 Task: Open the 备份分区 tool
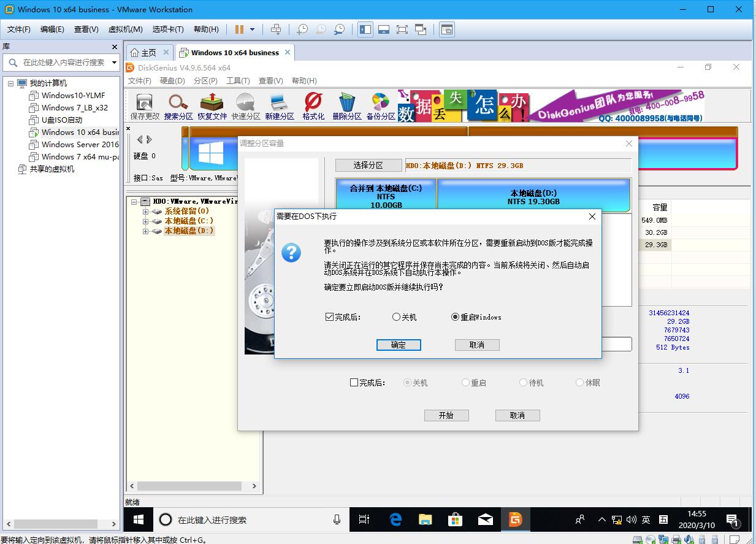(x=380, y=104)
